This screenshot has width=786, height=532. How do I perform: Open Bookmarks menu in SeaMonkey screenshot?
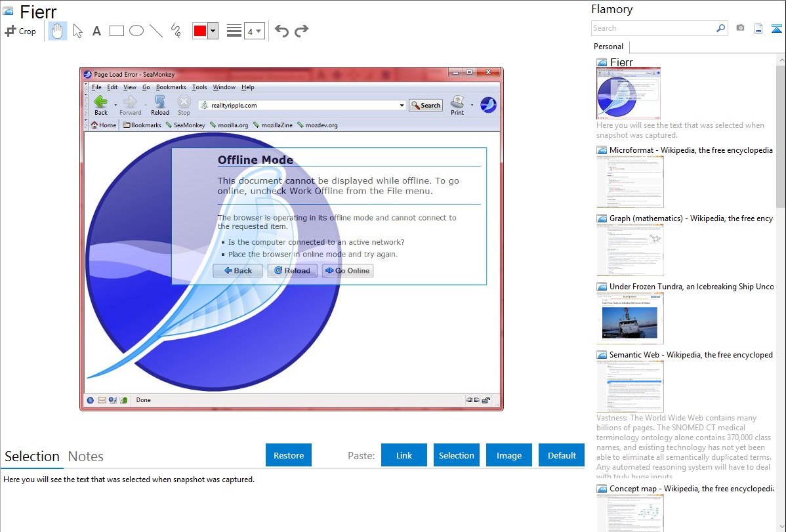171,87
